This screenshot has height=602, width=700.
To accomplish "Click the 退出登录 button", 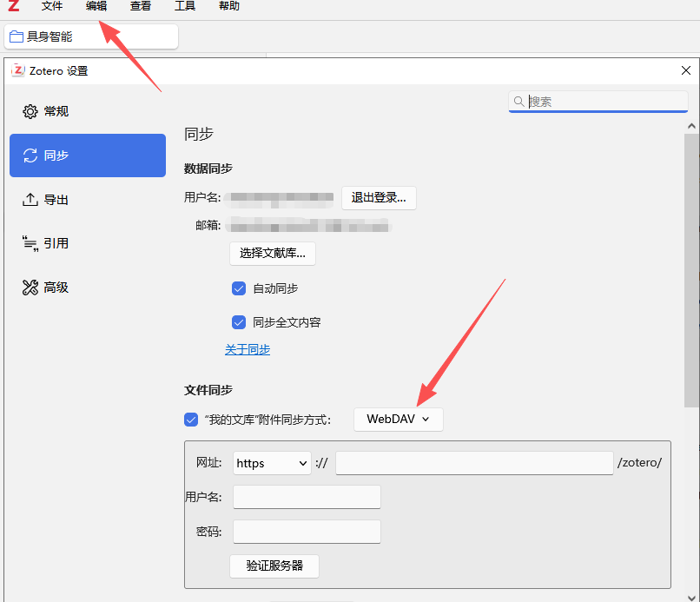I will pyautogui.click(x=379, y=197).
